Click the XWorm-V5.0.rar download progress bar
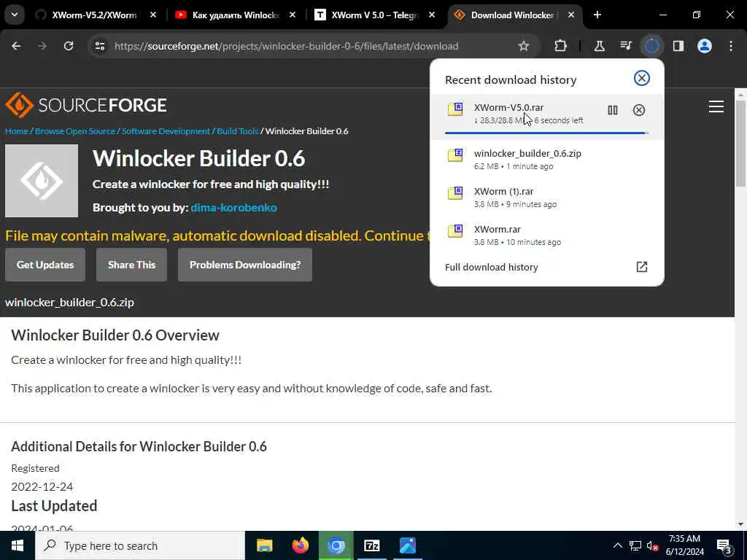The width and height of the screenshot is (747, 560). pyautogui.click(x=547, y=133)
